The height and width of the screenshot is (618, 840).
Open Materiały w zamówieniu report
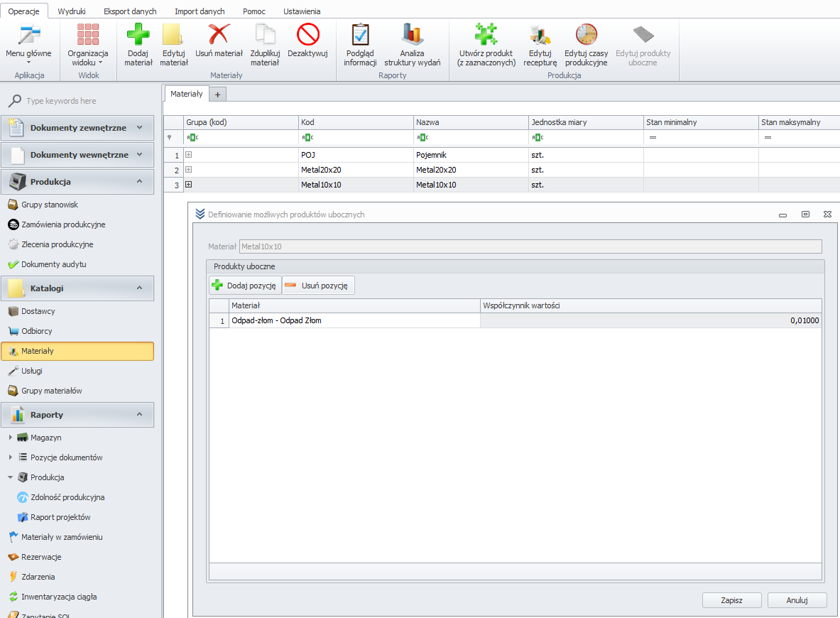tap(62, 537)
